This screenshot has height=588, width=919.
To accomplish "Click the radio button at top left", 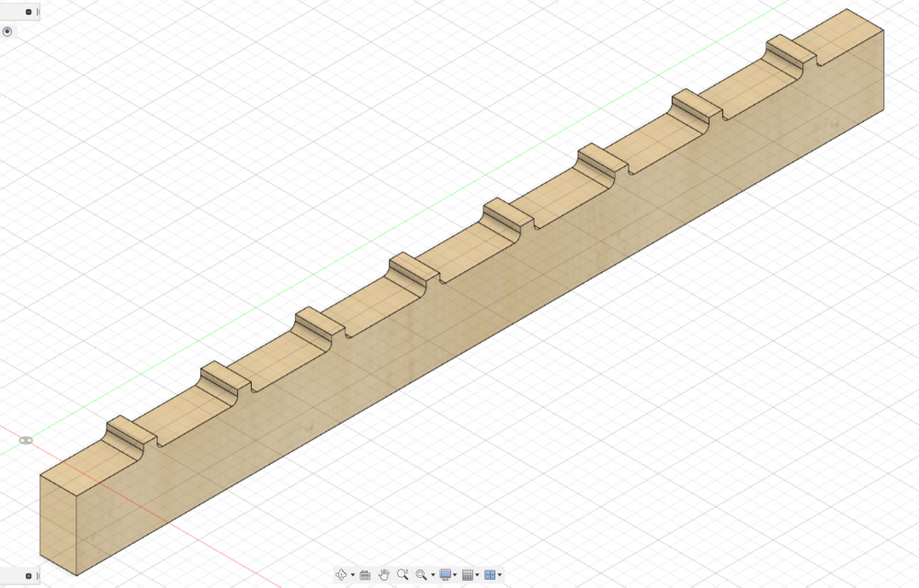I will pyautogui.click(x=7, y=31).
